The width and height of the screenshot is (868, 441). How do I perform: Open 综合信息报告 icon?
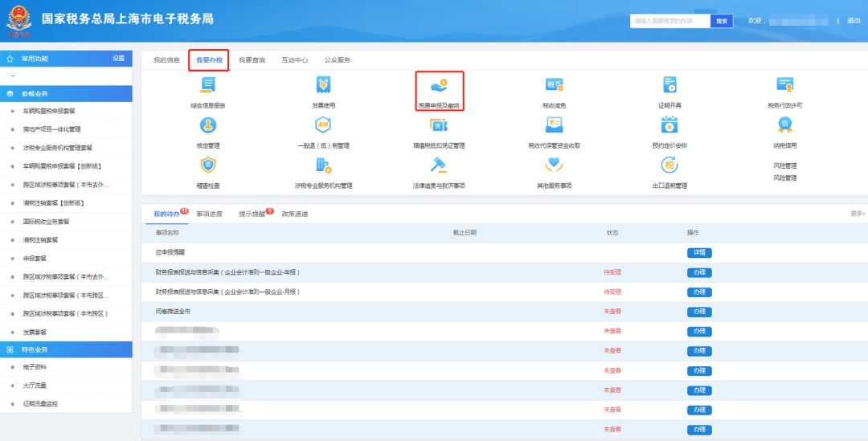click(208, 85)
